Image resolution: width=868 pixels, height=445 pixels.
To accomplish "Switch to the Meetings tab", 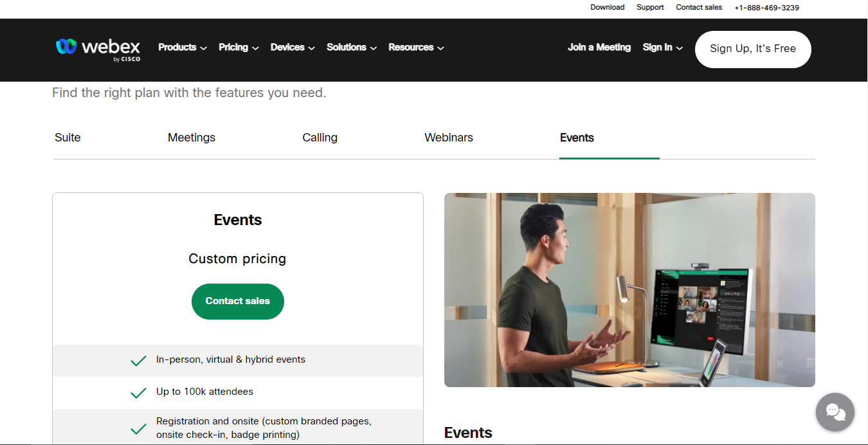I will point(192,138).
